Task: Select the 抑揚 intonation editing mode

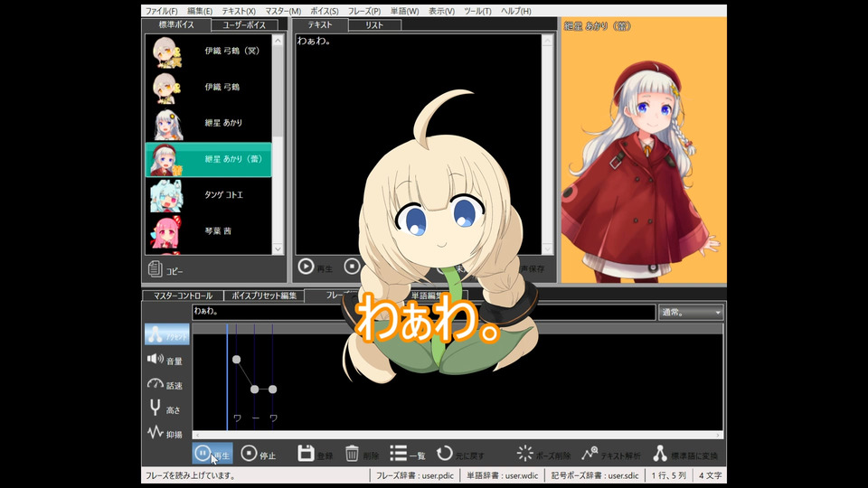Action: point(165,433)
